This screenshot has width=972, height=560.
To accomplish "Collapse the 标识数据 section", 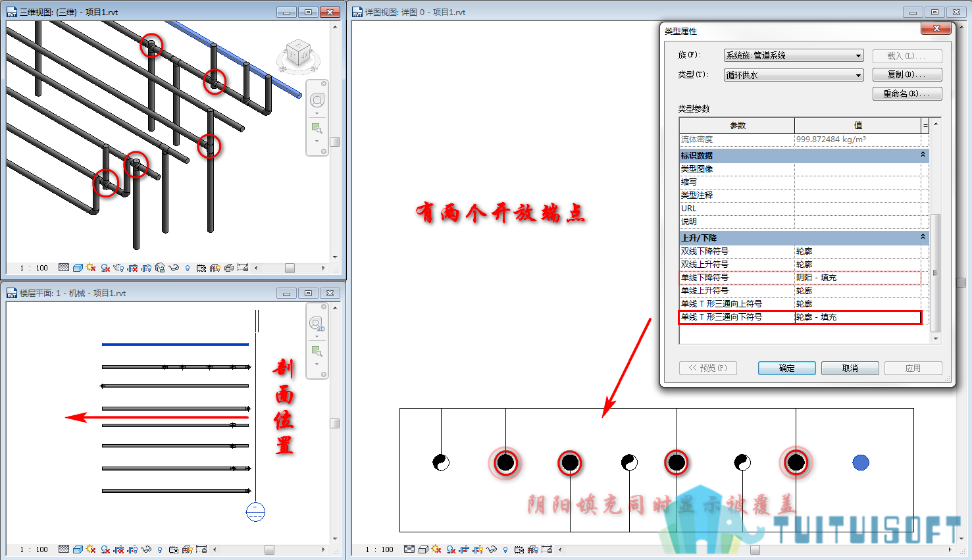I will pyautogui.click(x=923, y=155).
